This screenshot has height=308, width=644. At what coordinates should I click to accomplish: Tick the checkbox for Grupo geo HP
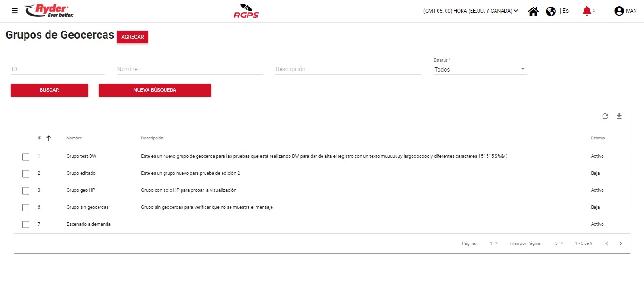26,191
